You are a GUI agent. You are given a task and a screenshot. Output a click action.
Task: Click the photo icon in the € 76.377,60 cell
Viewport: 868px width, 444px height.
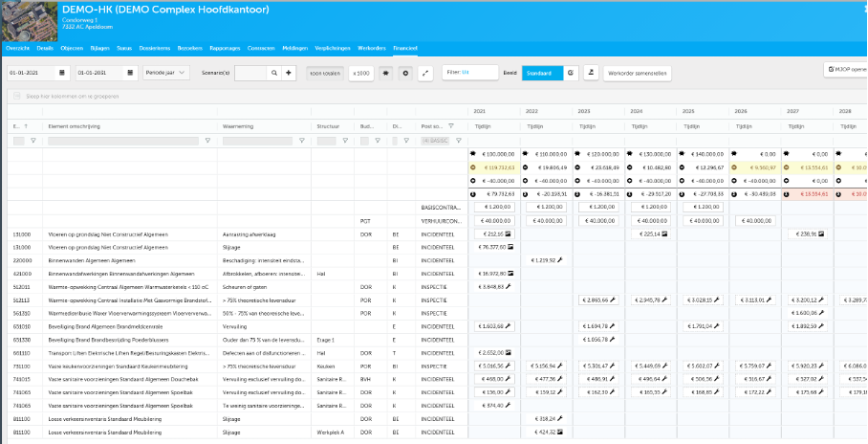510,247
